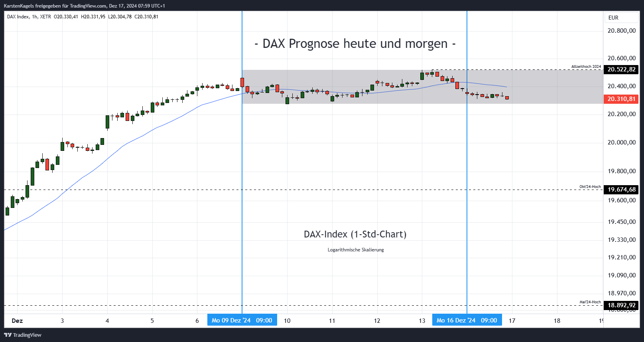Click the current price label 20.310,81

click(621, 99)
